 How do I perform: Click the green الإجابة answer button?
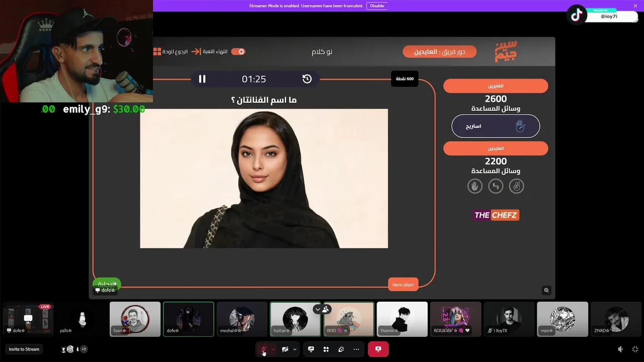(x=107, y=283)
